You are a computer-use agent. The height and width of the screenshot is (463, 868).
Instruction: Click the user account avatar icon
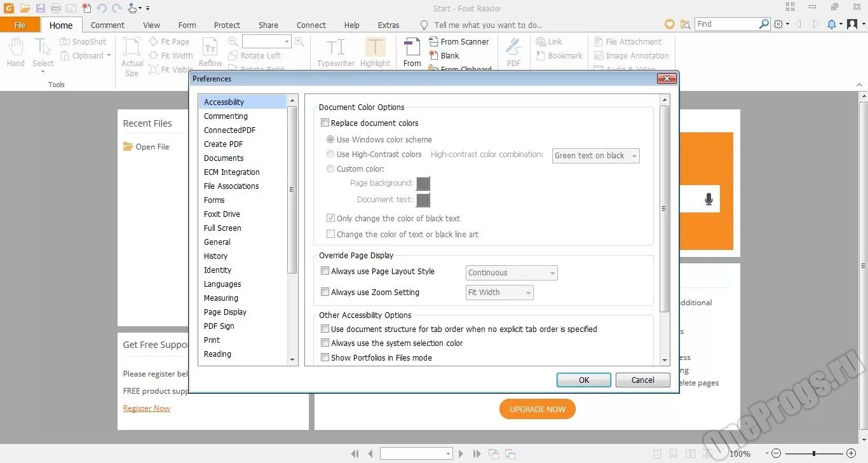coord(852,24)
